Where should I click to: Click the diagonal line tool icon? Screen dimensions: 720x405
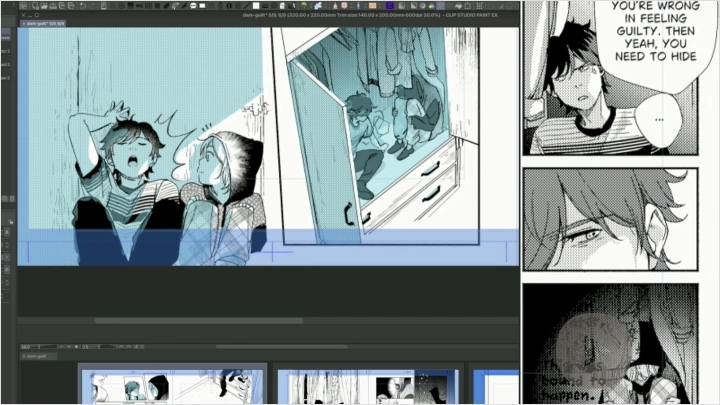[x=247, y=6]
